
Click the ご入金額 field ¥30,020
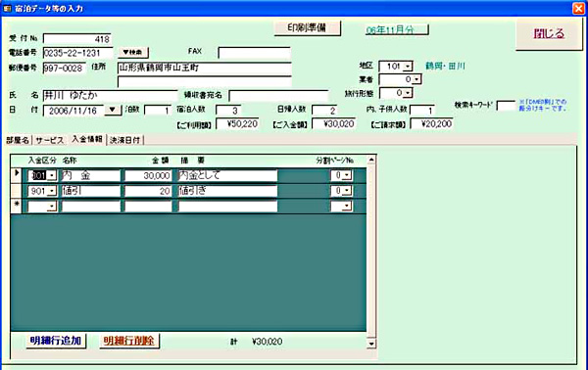pos(334,124)
